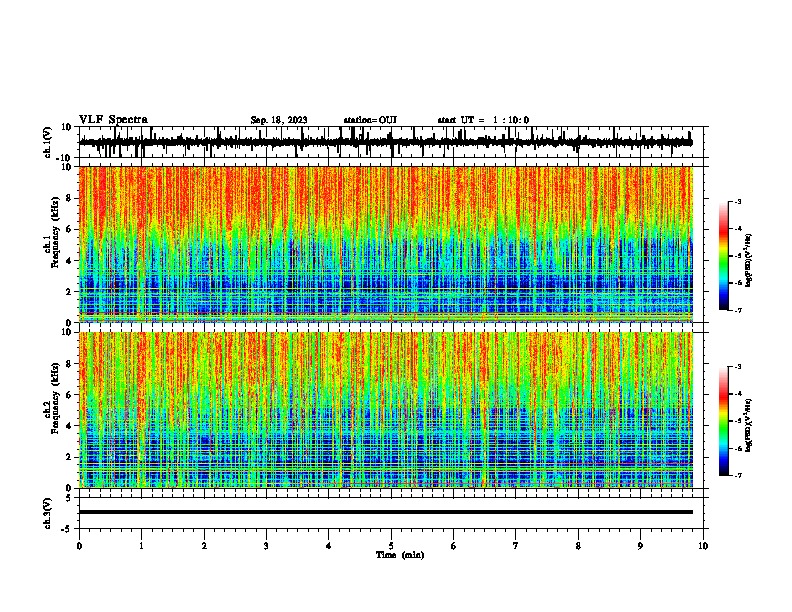Click the ch.1 frequency axis "6" tick label

[x=70, y=229]
